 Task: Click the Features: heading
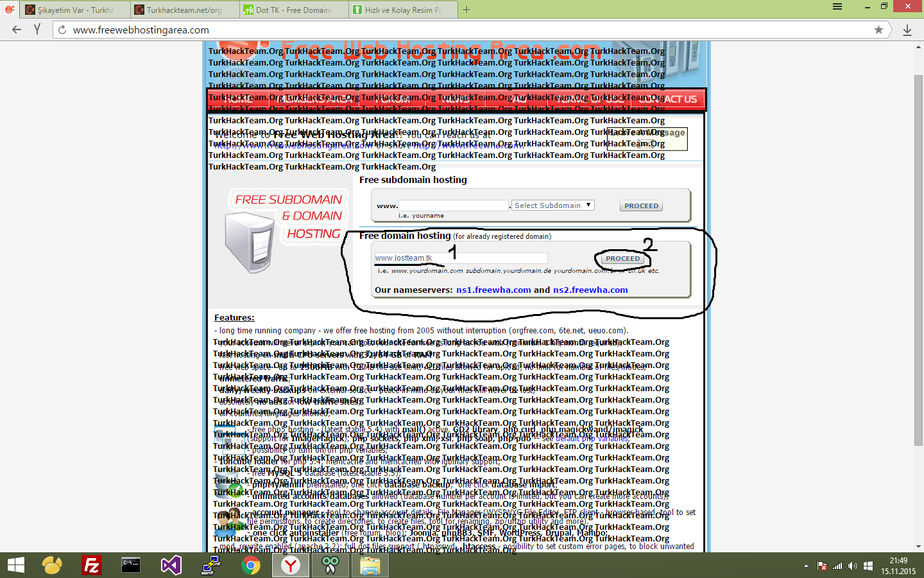(234, 317)
